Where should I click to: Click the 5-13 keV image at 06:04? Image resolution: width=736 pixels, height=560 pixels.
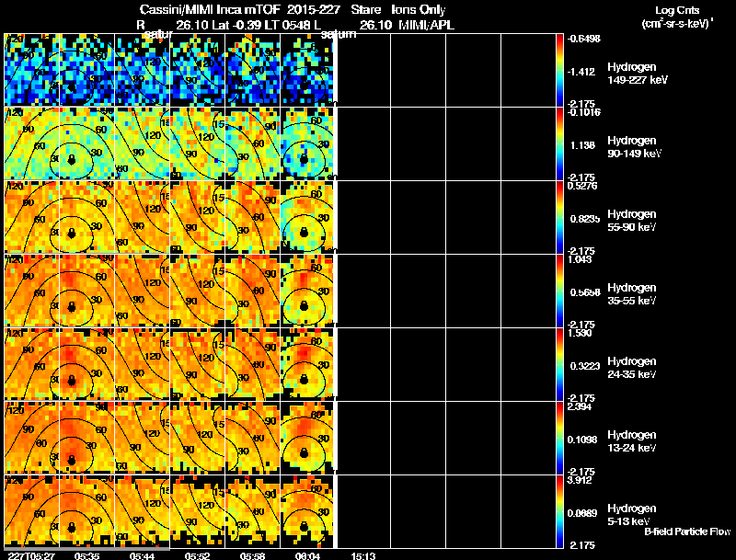[307, 511]
